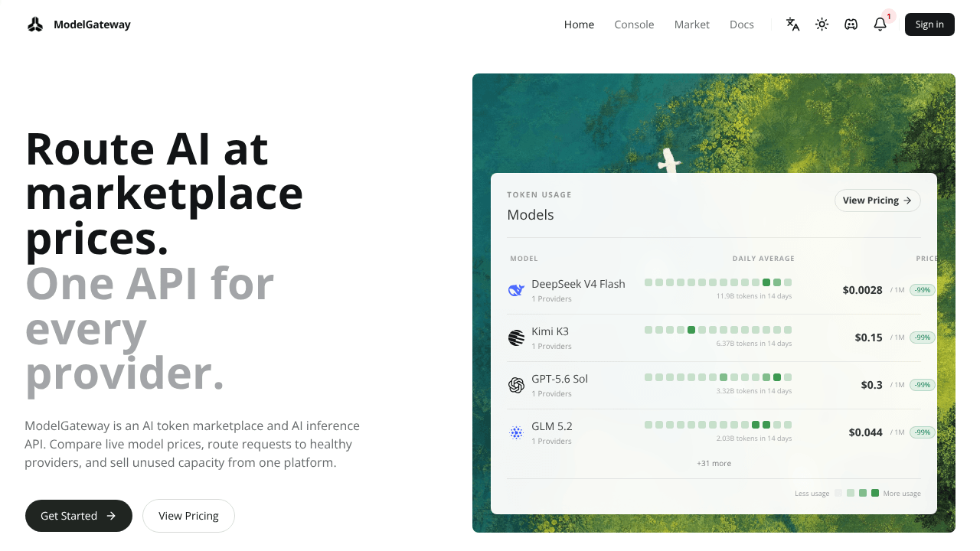
Task: Click the $0.15 price value
Action: [x=868, y=337]
